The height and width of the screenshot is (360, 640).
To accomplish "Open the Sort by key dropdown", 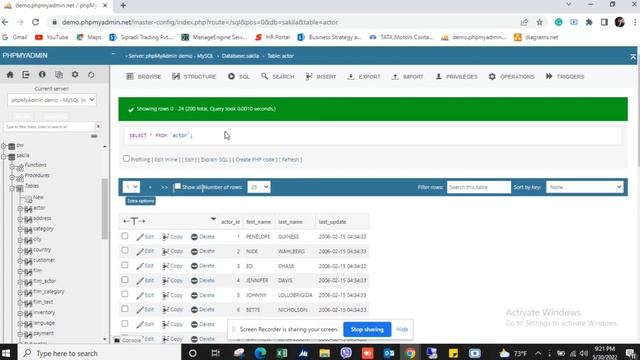I will point(584,187).
